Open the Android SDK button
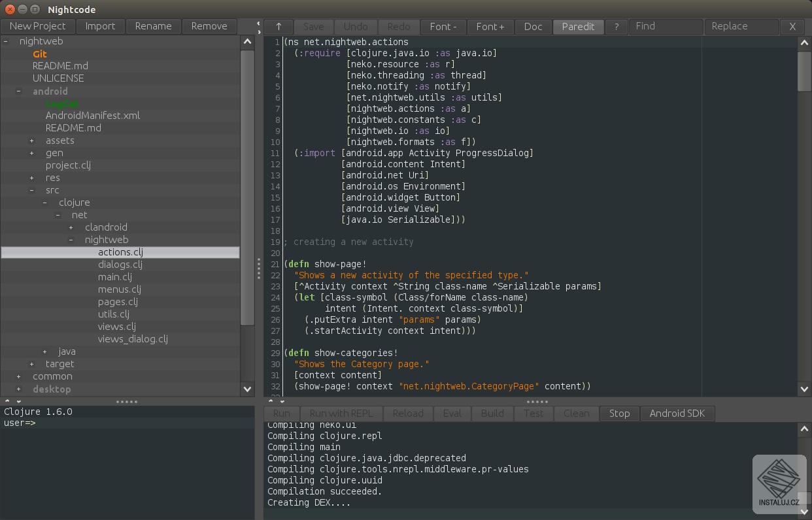 (677, 414)
